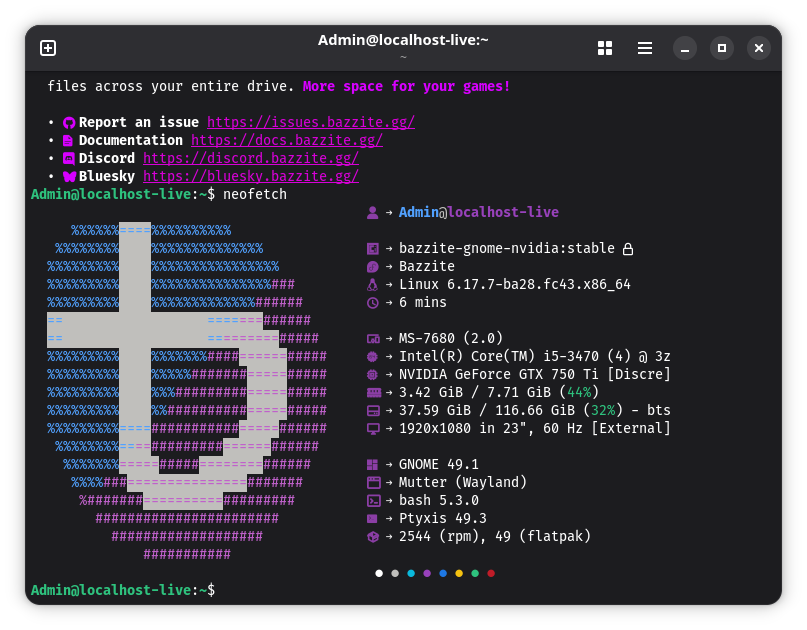Click the window manager icon beside Mutter

point(374,483)
